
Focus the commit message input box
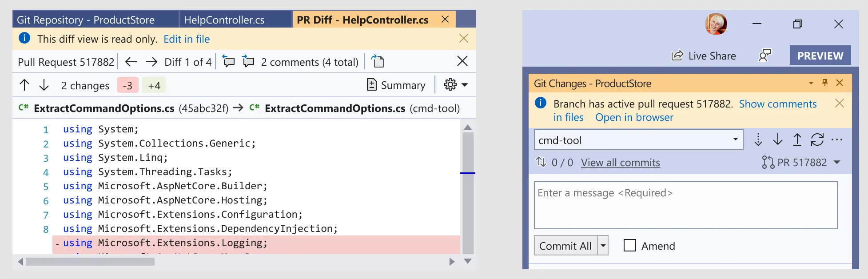coord(685,205)
